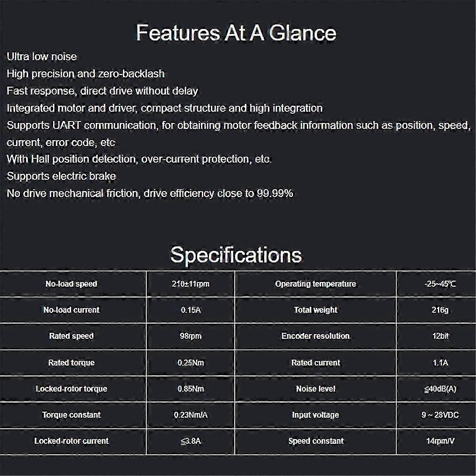Select the "Ultra low noise" feature line

[x=42, y=57]
